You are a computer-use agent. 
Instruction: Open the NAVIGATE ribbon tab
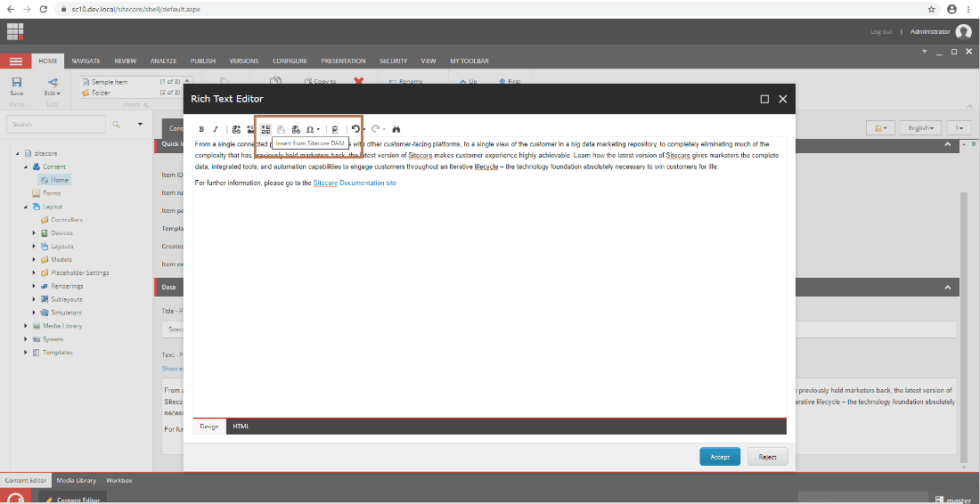[86, 61]
